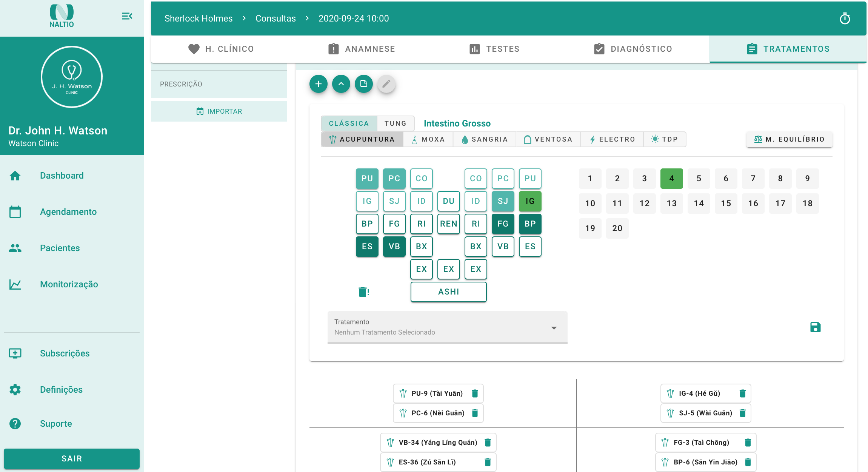Click the pencil edit button
The image size is (868, 472).
(386, 84)
